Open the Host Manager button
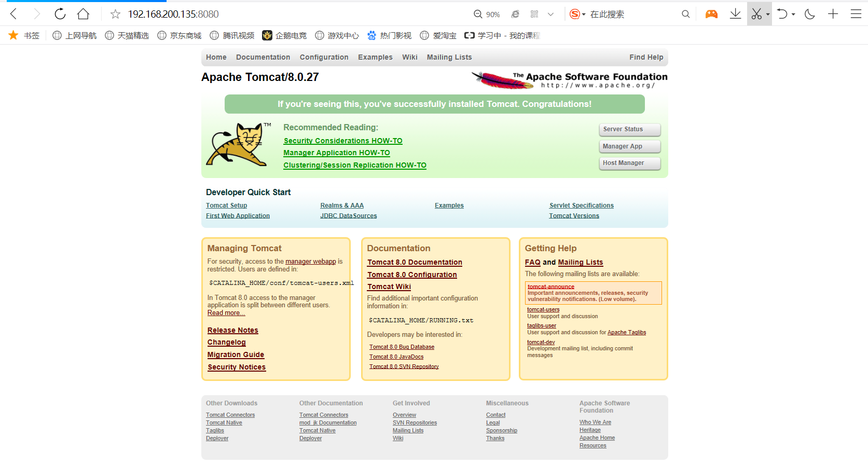The width and height of the screenshot is (868, 464). click(630, 163)
